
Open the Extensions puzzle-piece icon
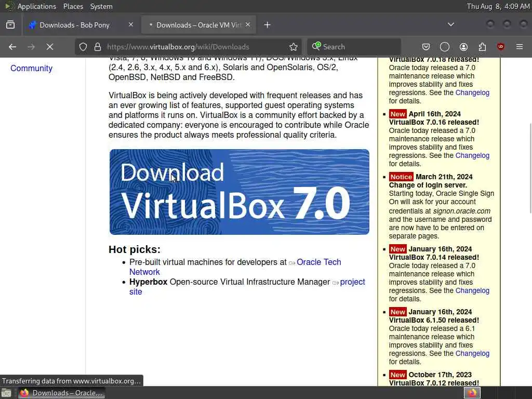click(482, 47)
